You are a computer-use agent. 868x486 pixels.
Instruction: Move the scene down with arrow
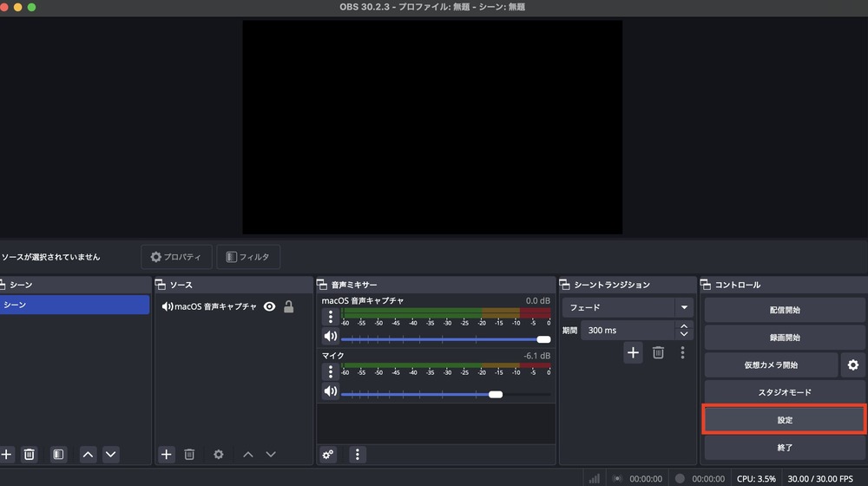point(111,455)
